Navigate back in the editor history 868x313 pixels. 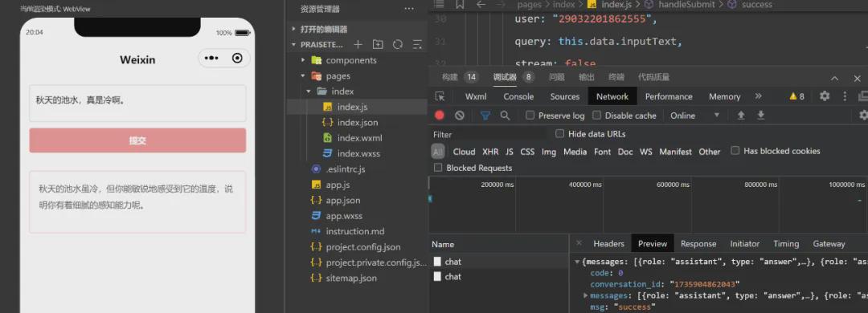click(x=481, y=5)
